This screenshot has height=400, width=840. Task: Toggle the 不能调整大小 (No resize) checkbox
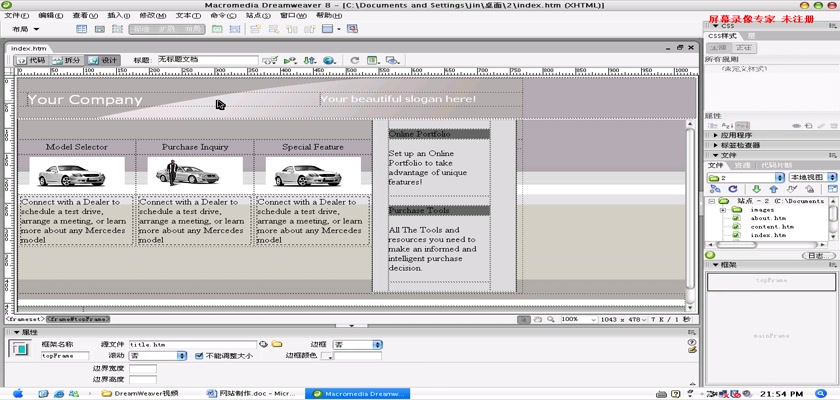pos(199,356)
